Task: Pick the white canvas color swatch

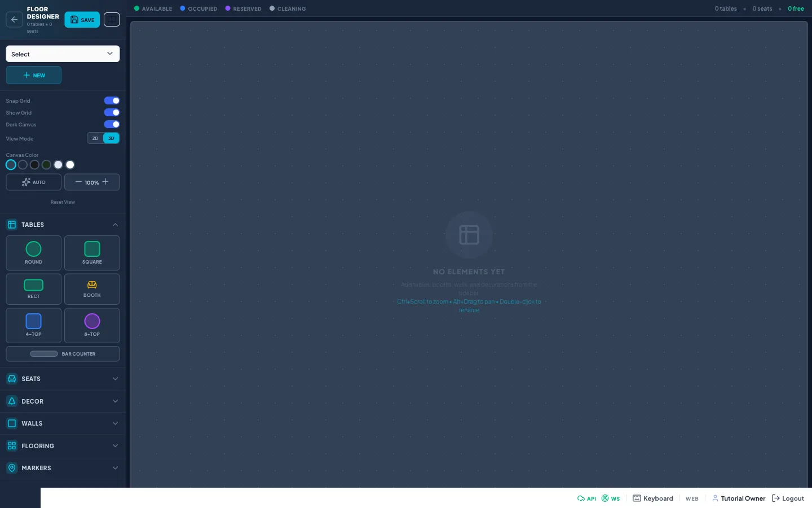Action: point(70,165)
